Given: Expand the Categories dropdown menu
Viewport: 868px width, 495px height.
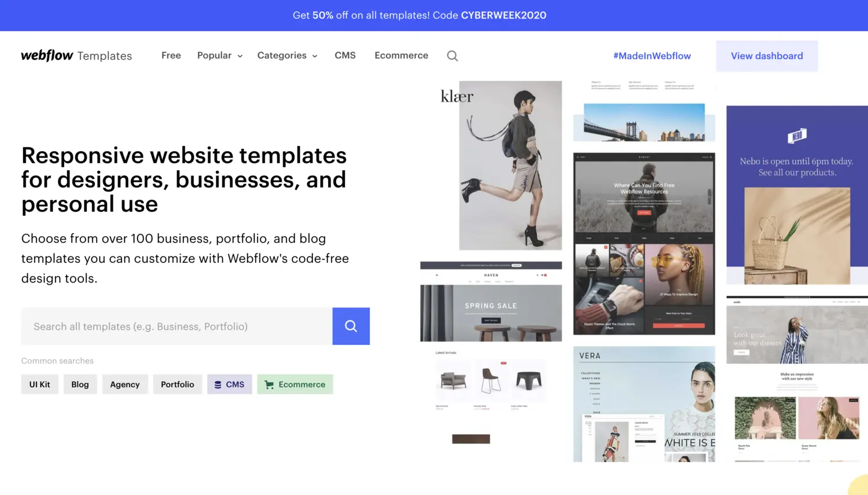Looking at the screenshot, I should [288, 56].
